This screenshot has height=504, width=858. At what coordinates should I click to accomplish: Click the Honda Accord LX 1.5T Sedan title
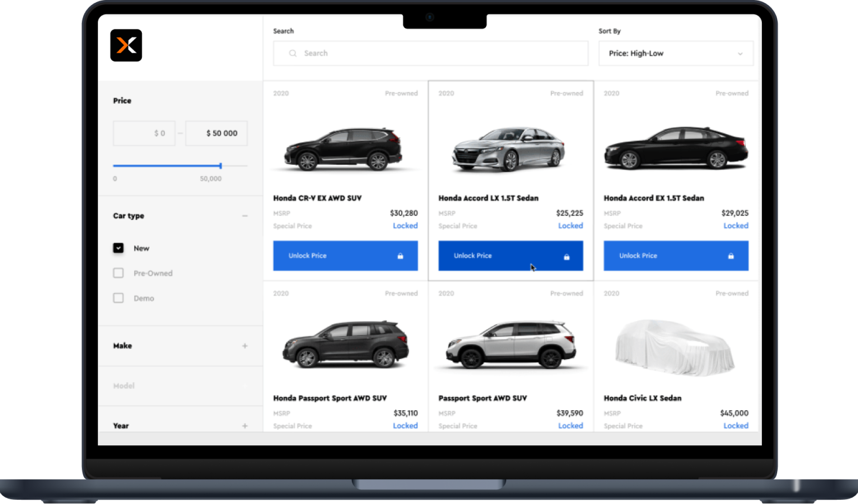[488, 198]
